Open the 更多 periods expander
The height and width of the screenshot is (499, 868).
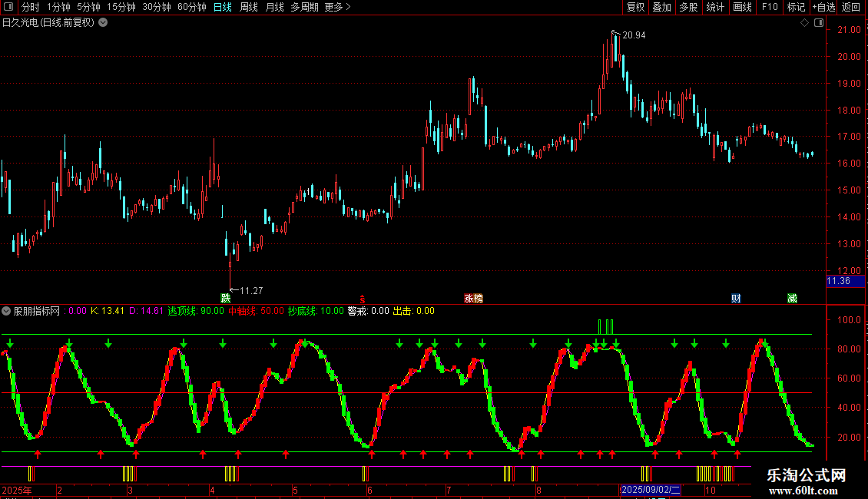pyautogui.click(x=338, y=7)
